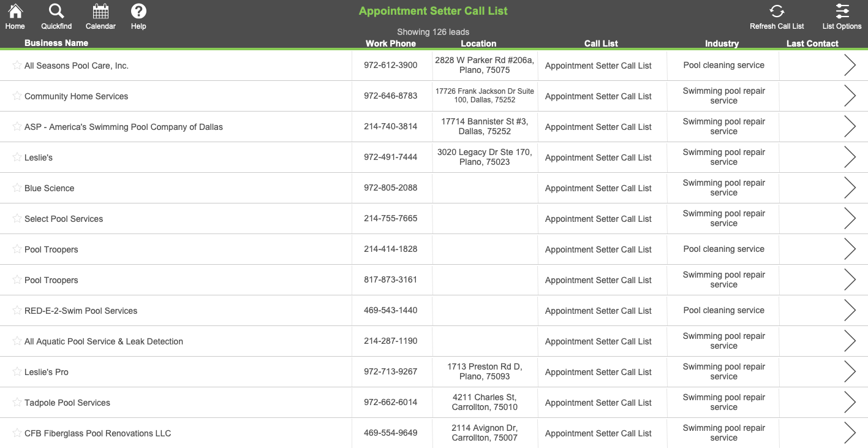Star the All Seasons Pool Care lead
Screen dimensions: 868x448
[x=17, y=65]
